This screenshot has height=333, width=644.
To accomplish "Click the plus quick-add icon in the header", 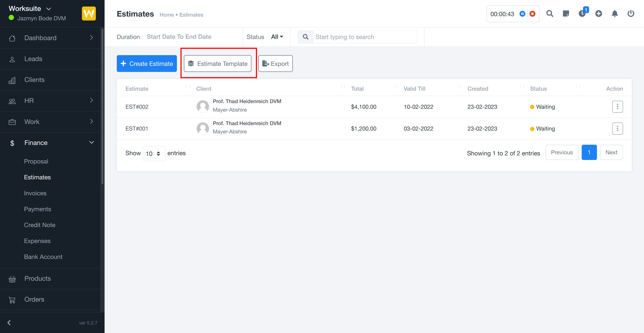I will [598, 14].
